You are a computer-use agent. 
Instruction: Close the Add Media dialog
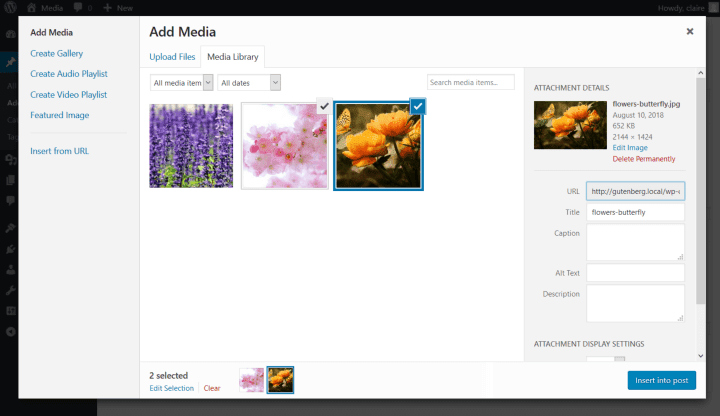tap(689, 31)
